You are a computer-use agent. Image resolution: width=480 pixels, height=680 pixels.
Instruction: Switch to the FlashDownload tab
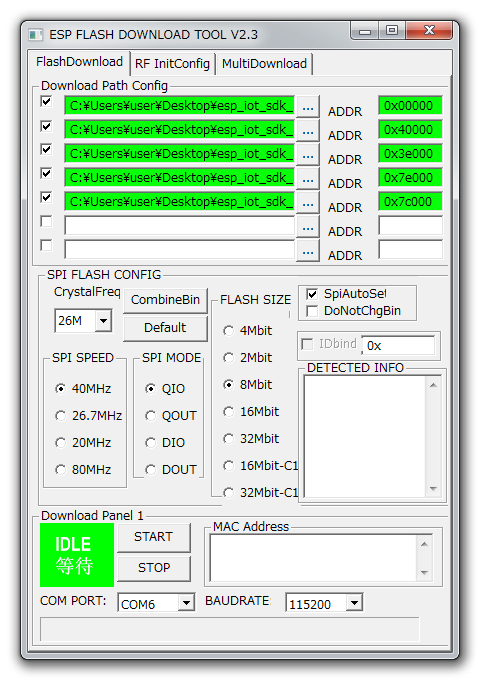pyautogui.click(x=79, y=62)
